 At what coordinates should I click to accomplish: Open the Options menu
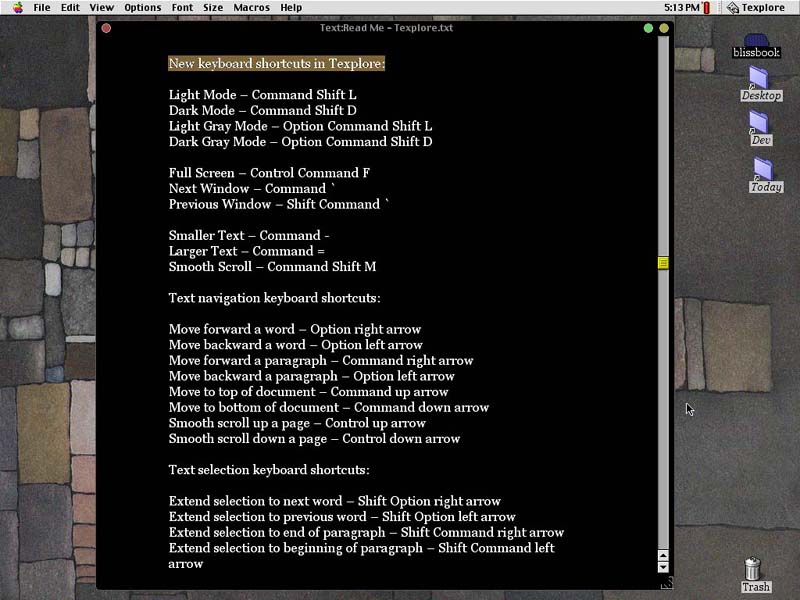point(142,8)
